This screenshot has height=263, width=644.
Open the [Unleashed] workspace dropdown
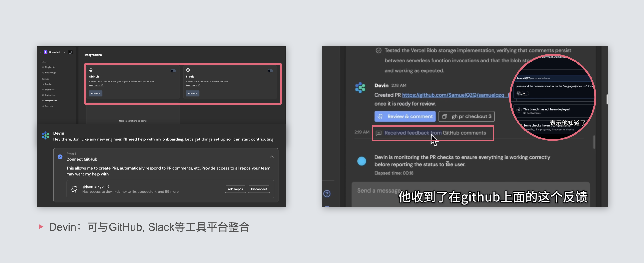point(64,52)
